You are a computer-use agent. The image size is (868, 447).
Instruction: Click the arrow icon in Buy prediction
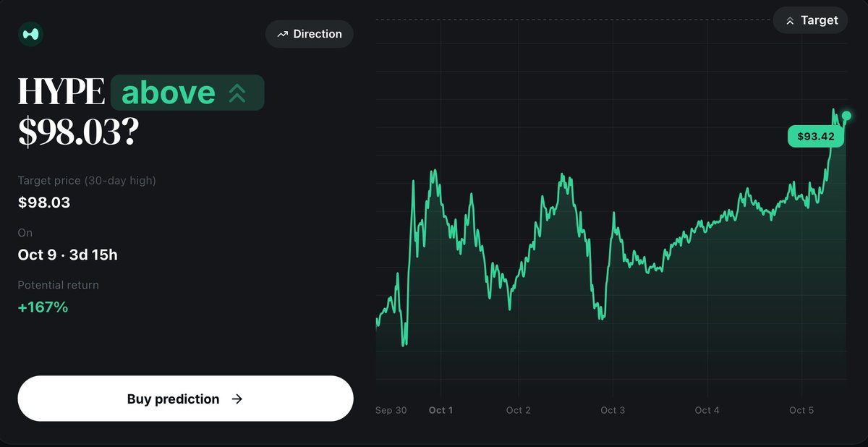click(x=237, y=399)
